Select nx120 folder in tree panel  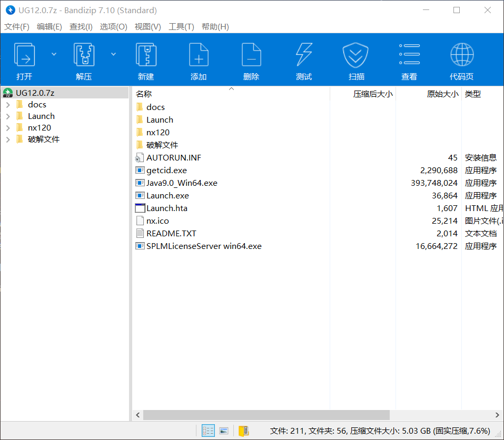(x=39, y=128)
